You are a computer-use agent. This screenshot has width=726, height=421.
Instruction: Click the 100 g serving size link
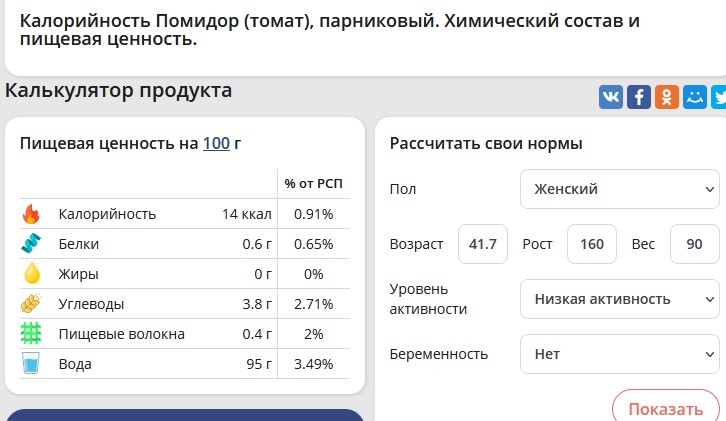click(x=216, y=143)
